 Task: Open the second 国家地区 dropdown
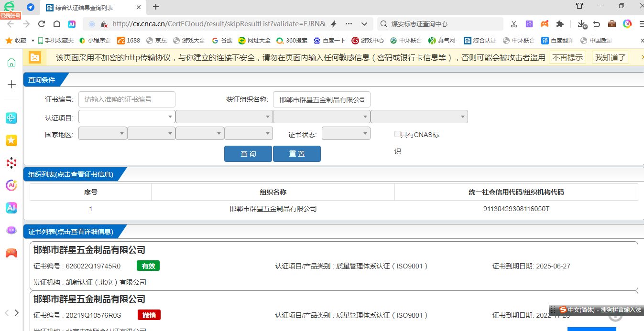tap(151, 133)
